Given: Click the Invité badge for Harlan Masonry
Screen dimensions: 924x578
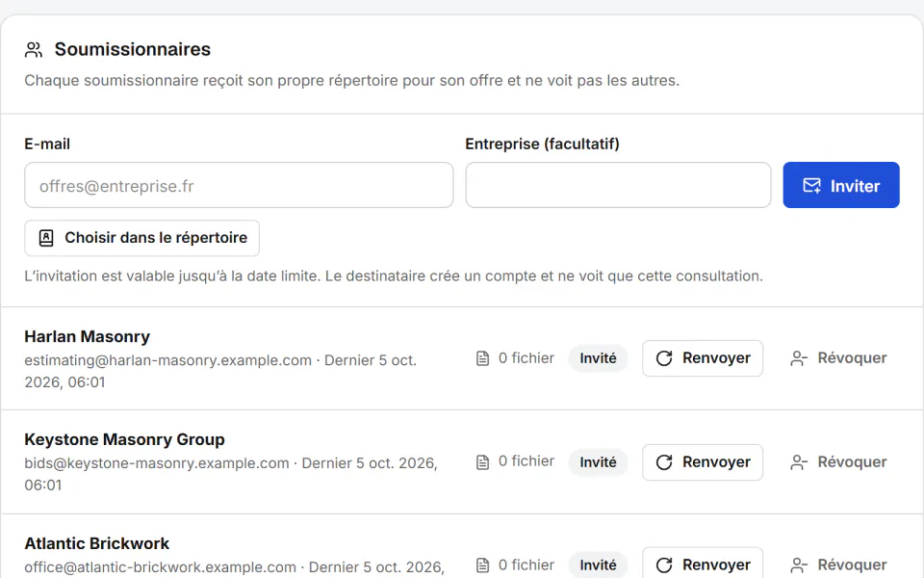Looking at the screenshot, I should point(598,358).
